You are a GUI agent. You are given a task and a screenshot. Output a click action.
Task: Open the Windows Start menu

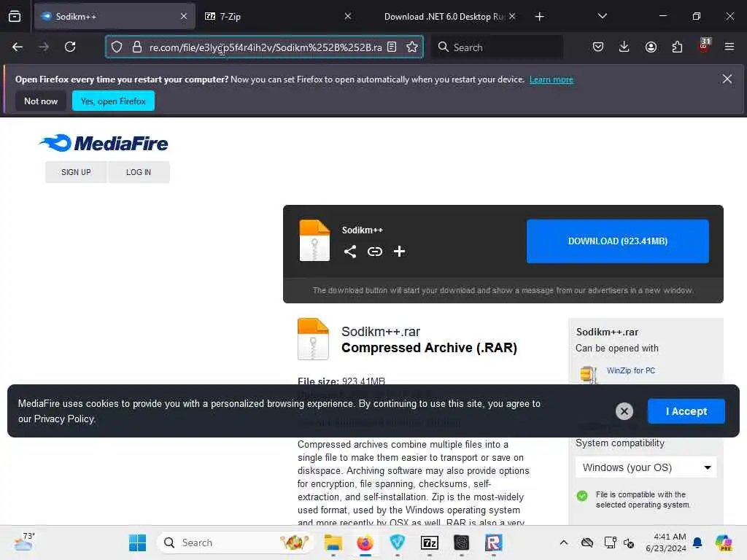click(138, 542)
